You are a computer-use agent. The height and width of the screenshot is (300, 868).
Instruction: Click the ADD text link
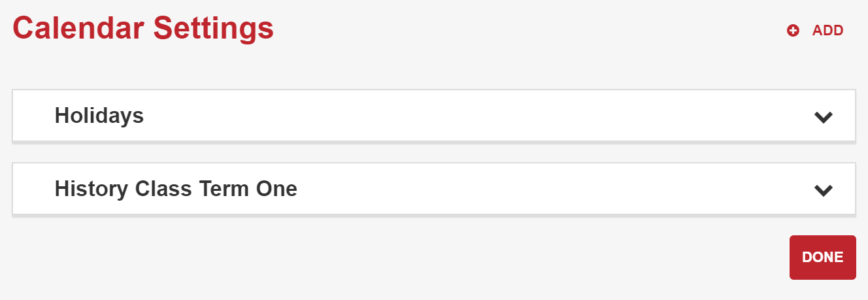827,31
